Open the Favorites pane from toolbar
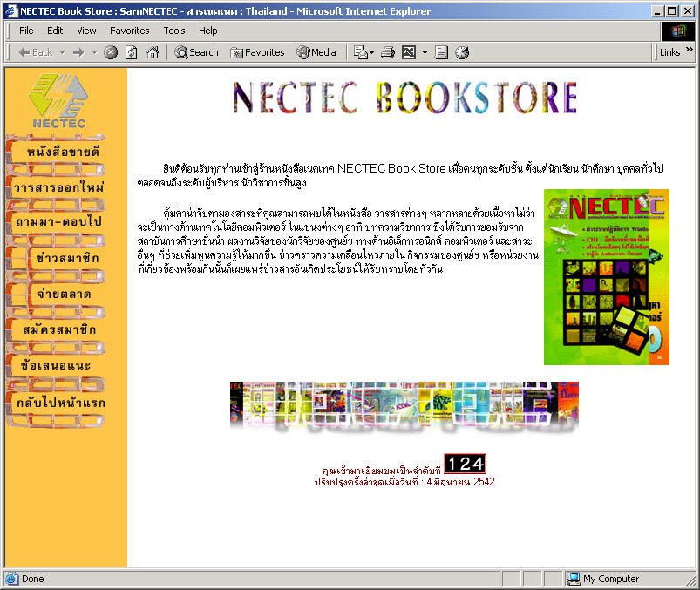The image size is (700, 590). click(x=257, y=52)
